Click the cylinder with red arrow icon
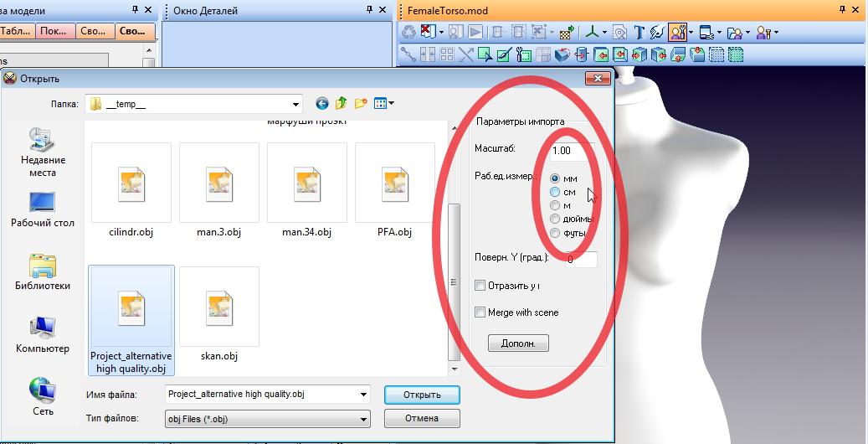The height and width of the screenshot is (444, 868). pyautogui.click(x=581, y=54)
